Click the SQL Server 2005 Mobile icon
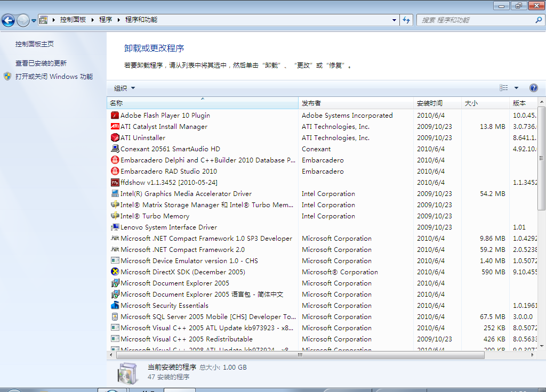This screenshot has height=392, width=546. 115,316
